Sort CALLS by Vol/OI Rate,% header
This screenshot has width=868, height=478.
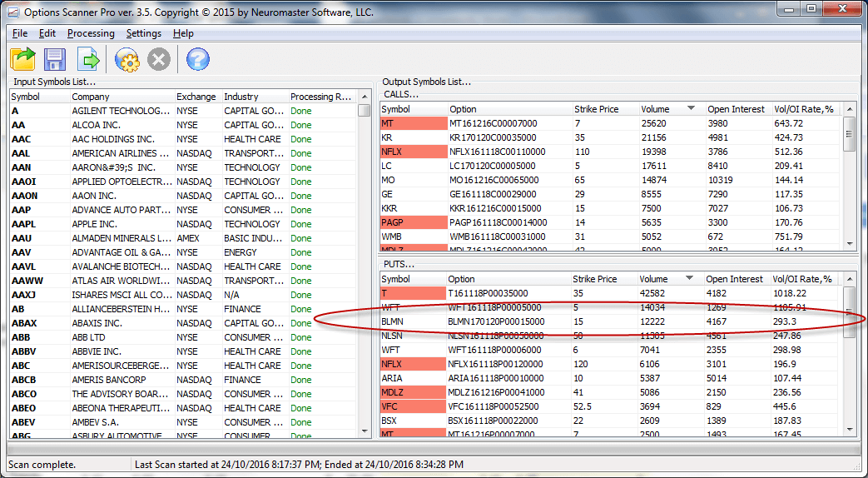[806, 109]
